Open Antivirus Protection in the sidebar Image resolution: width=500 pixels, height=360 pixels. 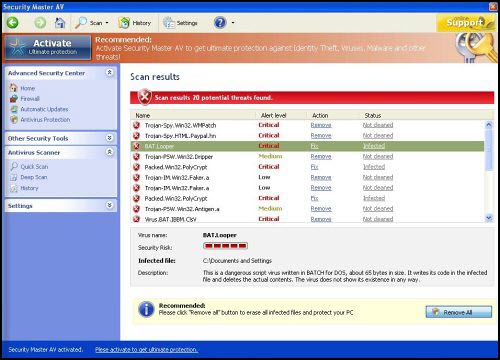coord(45,119)
